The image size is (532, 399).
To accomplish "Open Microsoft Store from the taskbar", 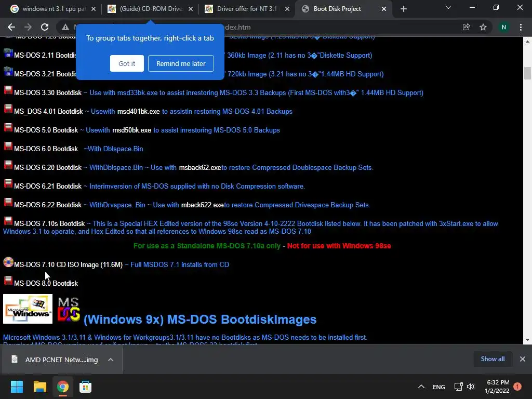I will [x=85, y=387].
